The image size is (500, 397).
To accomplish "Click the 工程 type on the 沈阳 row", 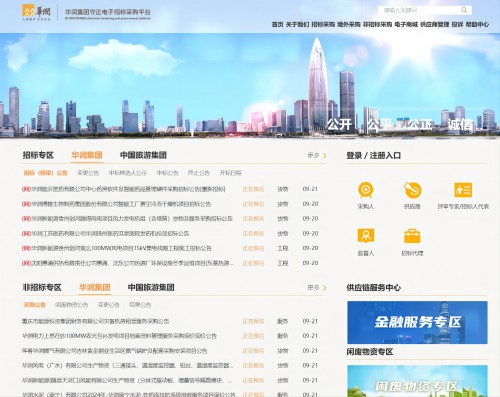I will pyautogui.click(x=283, y=263).
